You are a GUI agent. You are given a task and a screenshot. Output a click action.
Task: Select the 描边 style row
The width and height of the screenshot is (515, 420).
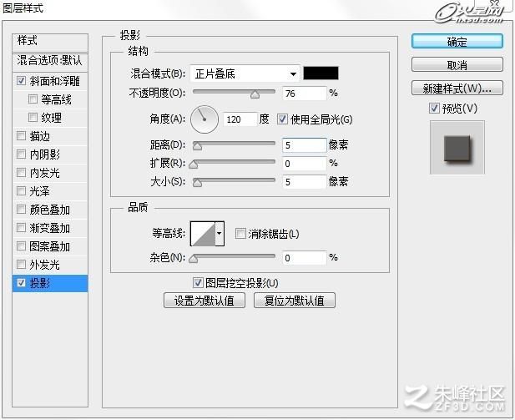50,136
